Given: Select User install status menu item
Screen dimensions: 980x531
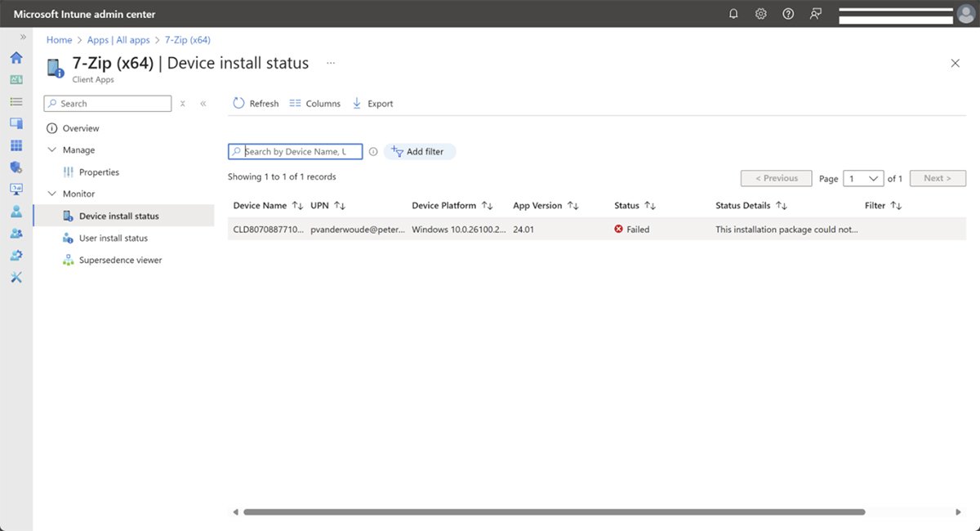Looking at the screenshot, I should 113,239.
